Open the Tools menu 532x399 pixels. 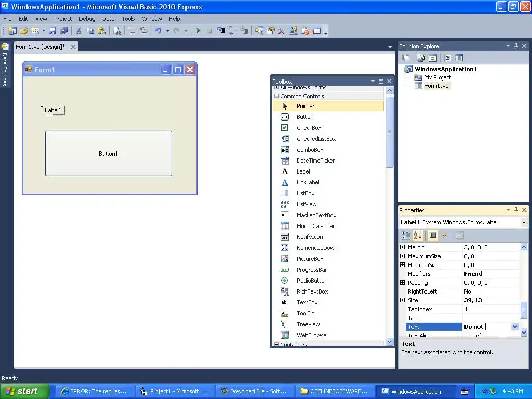128,19
